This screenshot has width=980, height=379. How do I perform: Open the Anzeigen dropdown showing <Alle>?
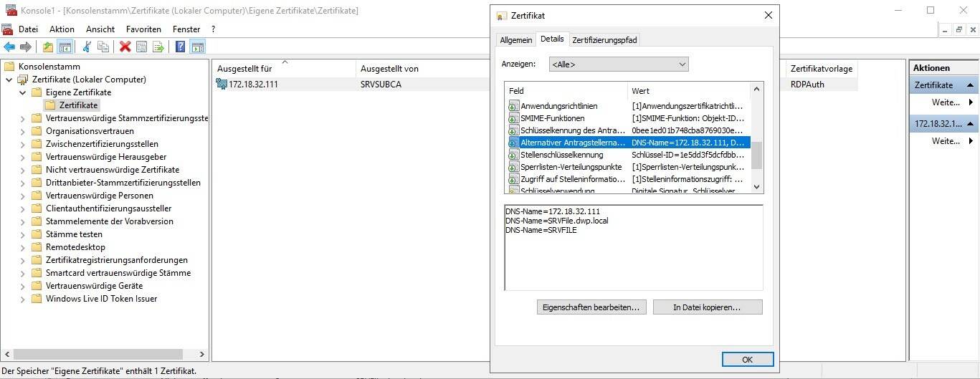point(618,64)
